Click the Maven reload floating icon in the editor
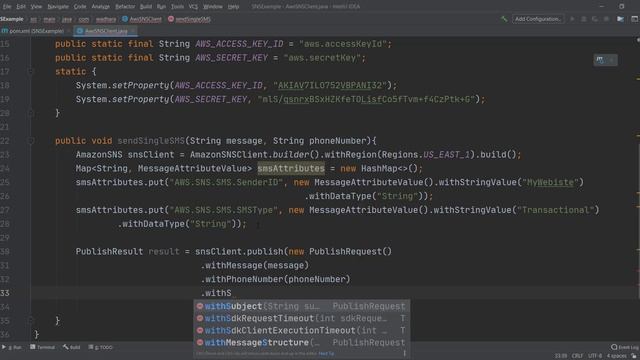Viewport: 640px width, 360px height. tap(600, 60)
